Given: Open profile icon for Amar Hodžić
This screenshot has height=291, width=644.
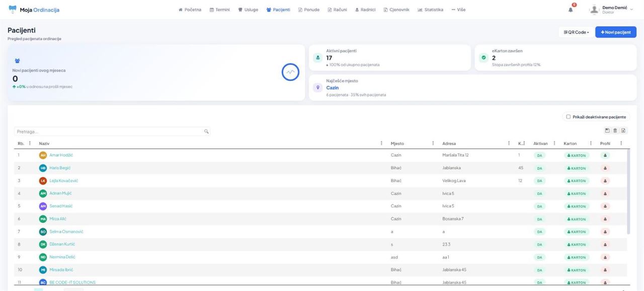Looking at the screenshot, I should (605, 155).
